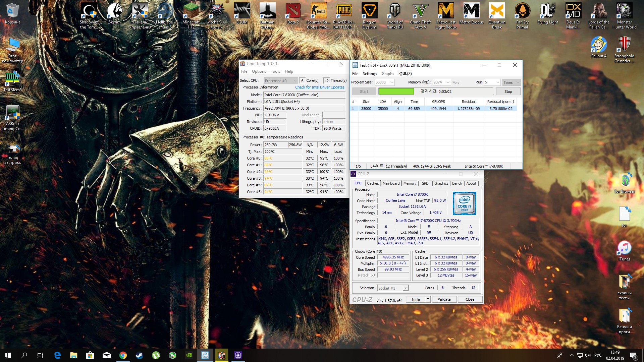Open the Settings menu in LinX

(370, 74)
